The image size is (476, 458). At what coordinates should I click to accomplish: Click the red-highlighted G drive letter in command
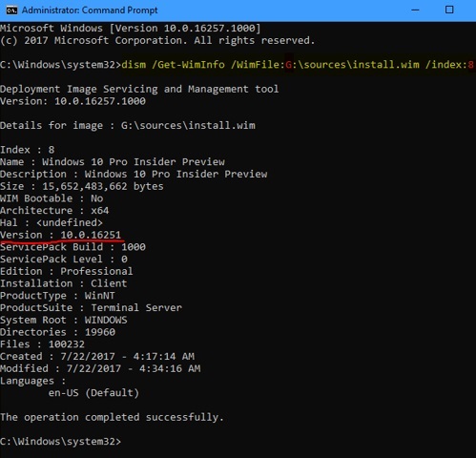[289, 65]
